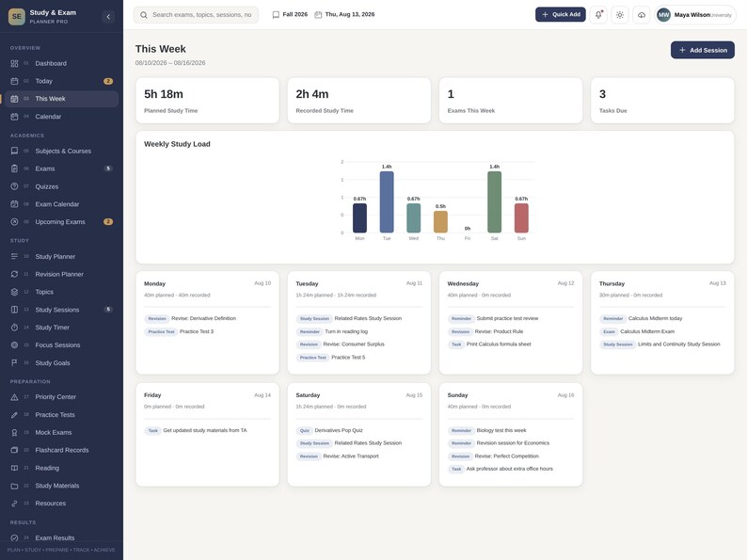
Task: Go to the Study Timer page
Action: (x=62, y=328)
